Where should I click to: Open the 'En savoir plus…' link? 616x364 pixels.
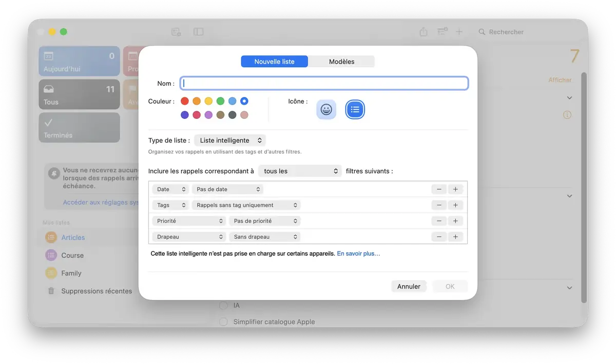358,254
